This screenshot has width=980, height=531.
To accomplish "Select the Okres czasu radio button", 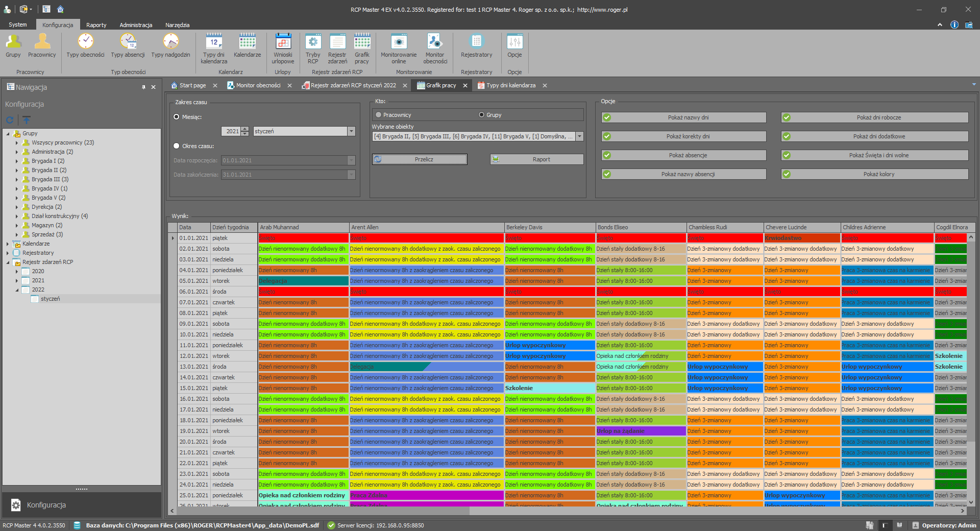I will pyautogui.click(x=177, y=146).
